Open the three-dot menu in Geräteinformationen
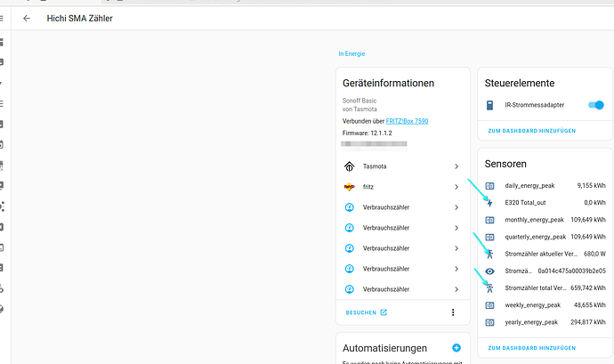This screenshot has width=614, height=364. (x=453, y=312)
